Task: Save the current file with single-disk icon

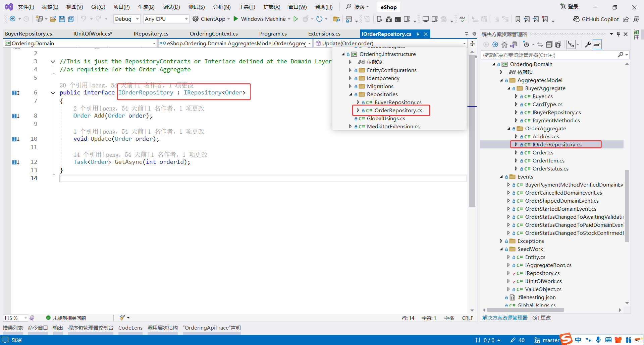Action: (62, 19)
